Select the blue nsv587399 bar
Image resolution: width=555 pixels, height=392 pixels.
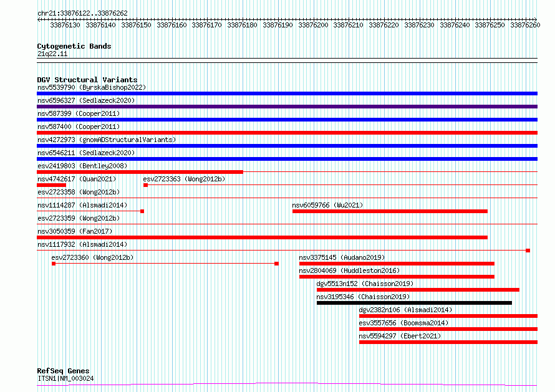point(287,120)
